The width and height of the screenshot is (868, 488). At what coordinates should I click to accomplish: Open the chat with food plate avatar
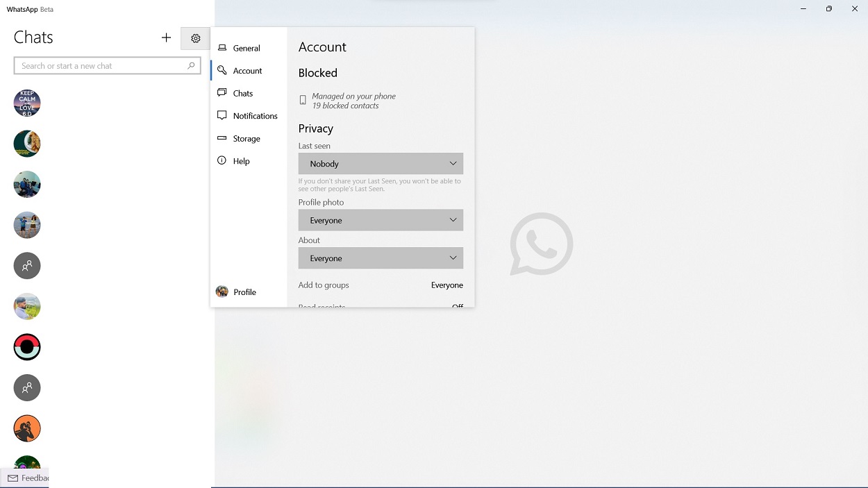pos(27,144)
